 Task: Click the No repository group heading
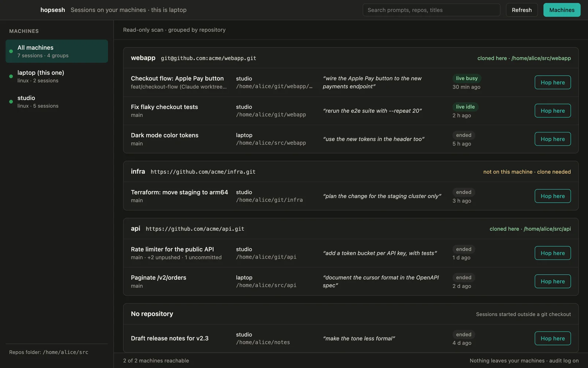pyautogui.click(x=152, y=314)
